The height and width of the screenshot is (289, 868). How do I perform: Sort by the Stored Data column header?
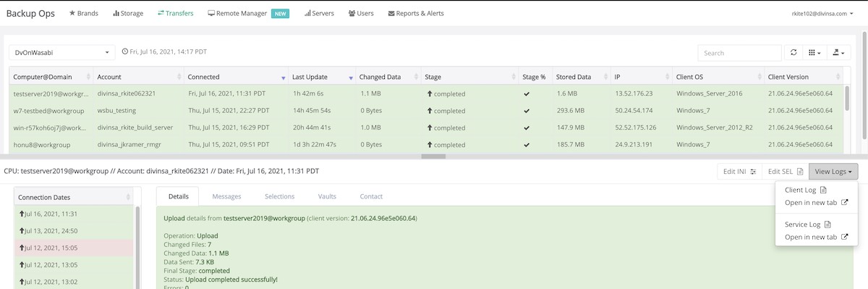coord(582,77)
